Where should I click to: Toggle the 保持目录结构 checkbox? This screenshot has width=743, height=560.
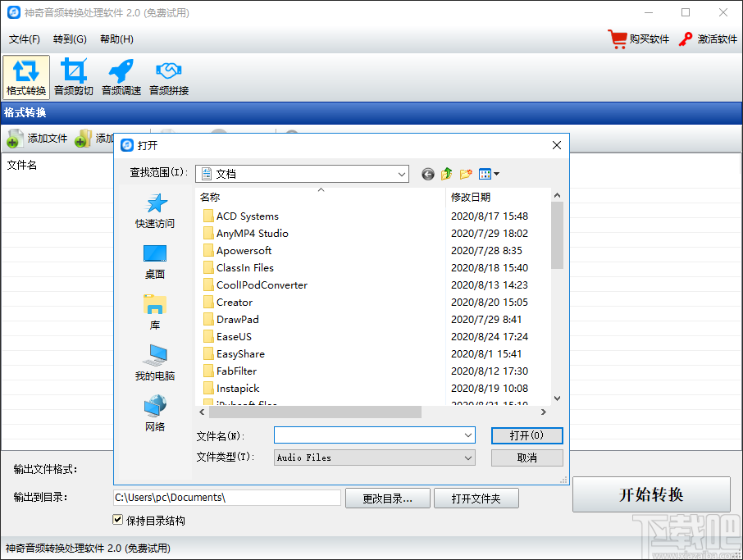coord(118,520)
